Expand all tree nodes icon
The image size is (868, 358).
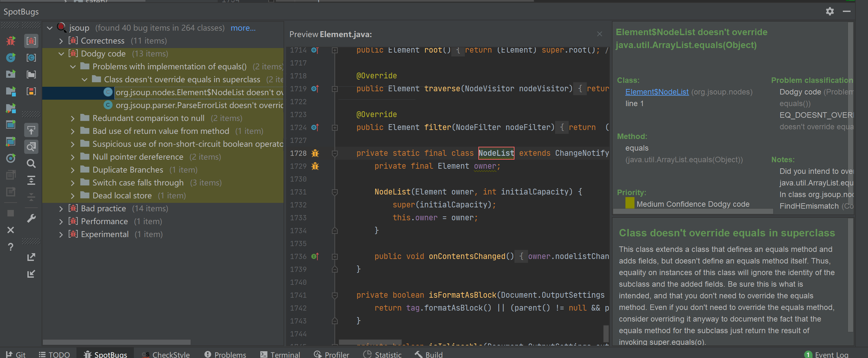tap(31, 181)
